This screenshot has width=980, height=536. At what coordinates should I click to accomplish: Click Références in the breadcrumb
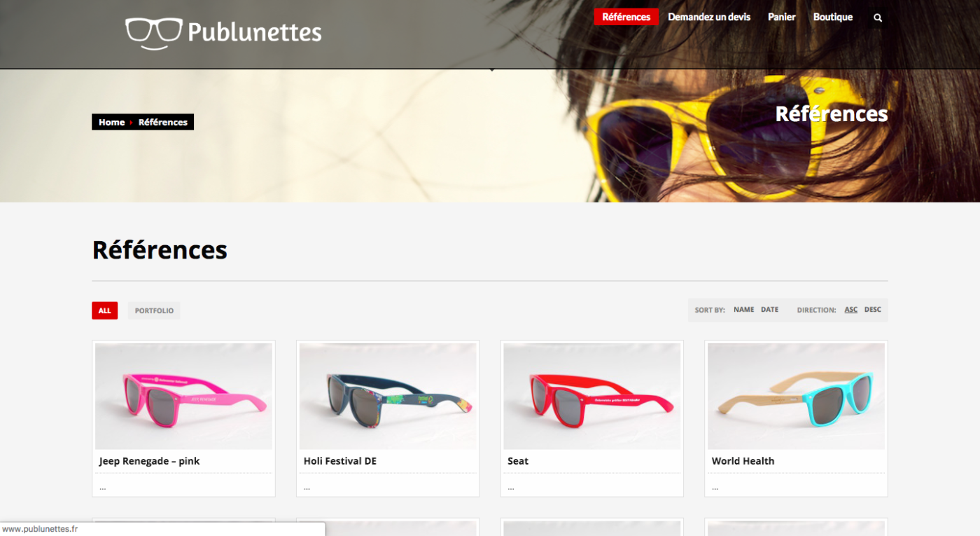point(163,122)
